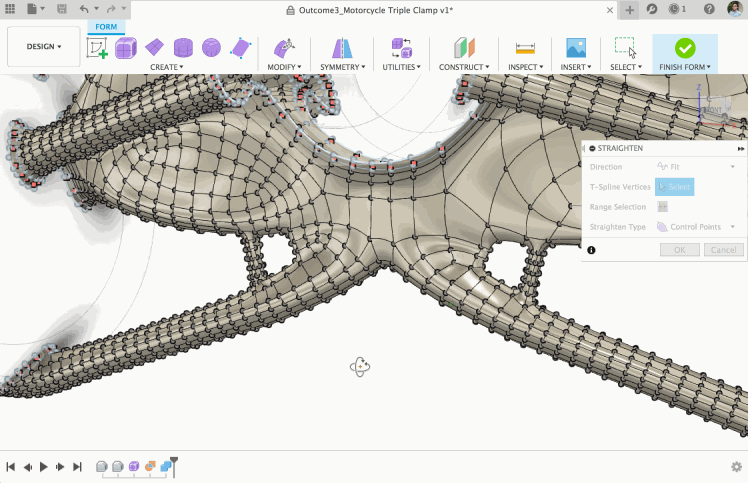Switch to the Form tab
This screenshot has height=483, width=748.
pos(105,27)
